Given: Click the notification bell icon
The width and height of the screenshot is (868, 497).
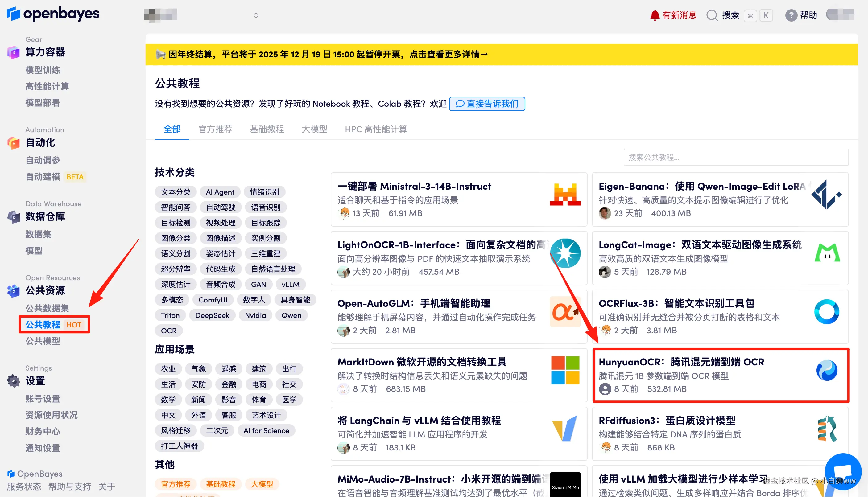Looking at the screenshot, I should coord(654,15).
